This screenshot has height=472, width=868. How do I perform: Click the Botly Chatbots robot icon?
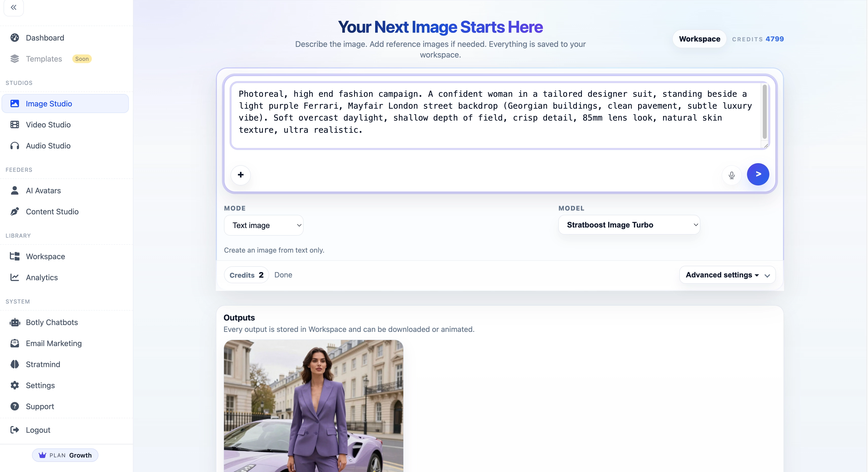coord(15,323)
